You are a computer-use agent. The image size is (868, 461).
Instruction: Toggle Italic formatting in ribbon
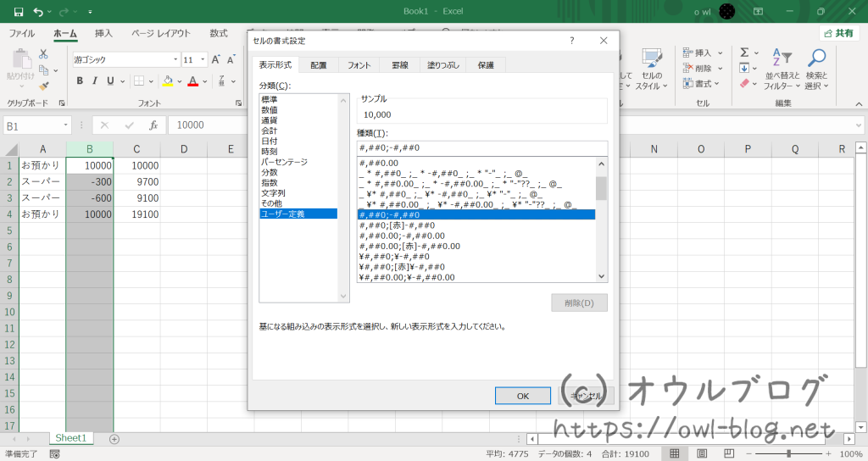click(x=95, y=81)
